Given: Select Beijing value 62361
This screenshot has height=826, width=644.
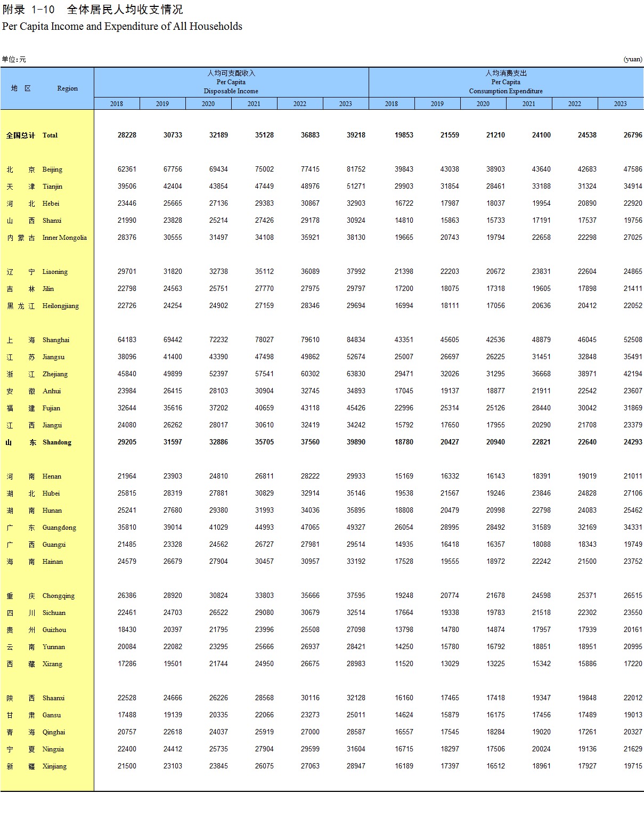Looking at the screenshot, I should (x=127, y=169).
